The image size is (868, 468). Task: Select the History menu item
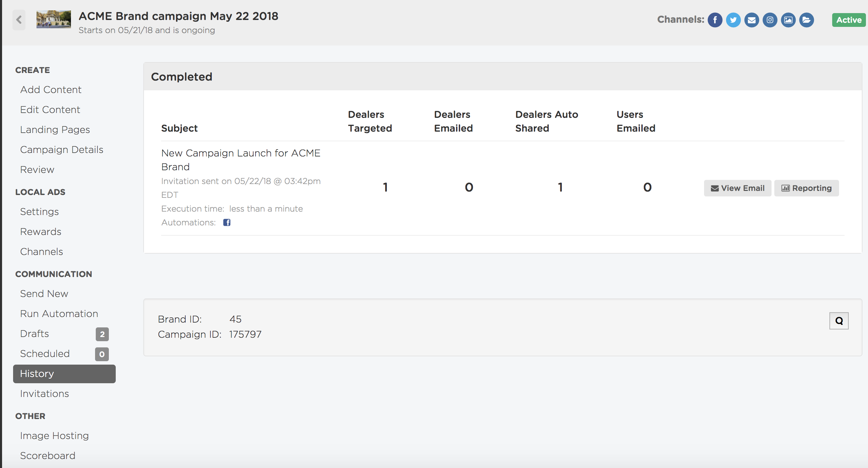point(64,374)
